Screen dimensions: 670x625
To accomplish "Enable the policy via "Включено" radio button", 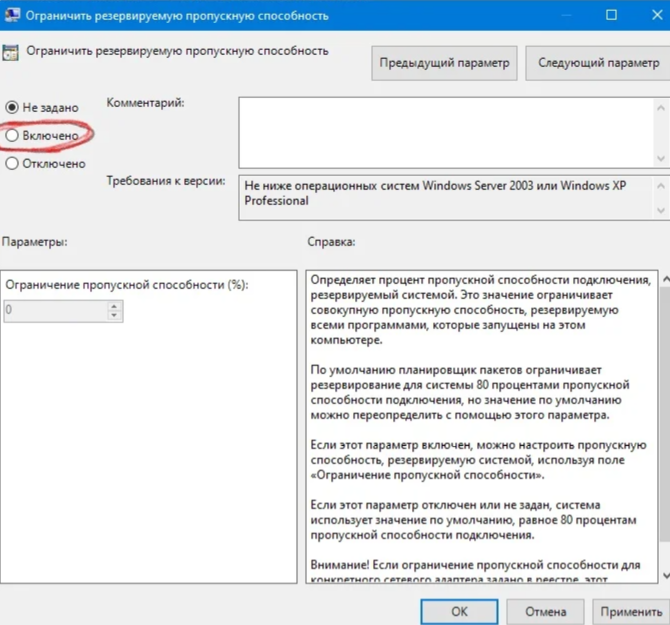I will click(x=12, y=135).
